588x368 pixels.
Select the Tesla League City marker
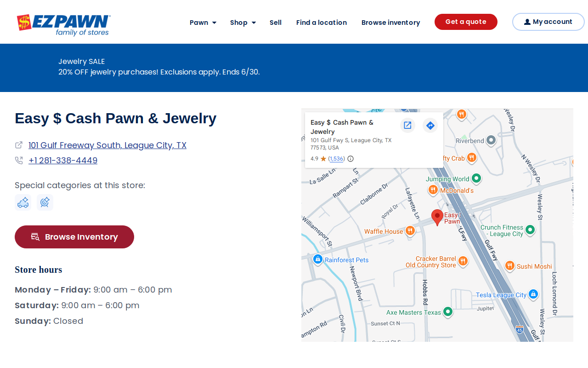[x=533, y=294]
